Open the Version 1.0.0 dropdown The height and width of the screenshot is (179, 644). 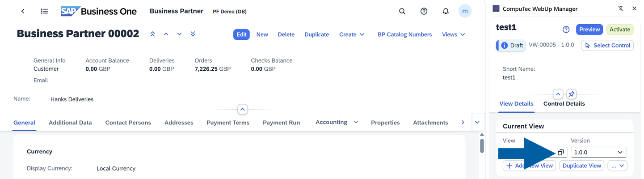point(598,153)
